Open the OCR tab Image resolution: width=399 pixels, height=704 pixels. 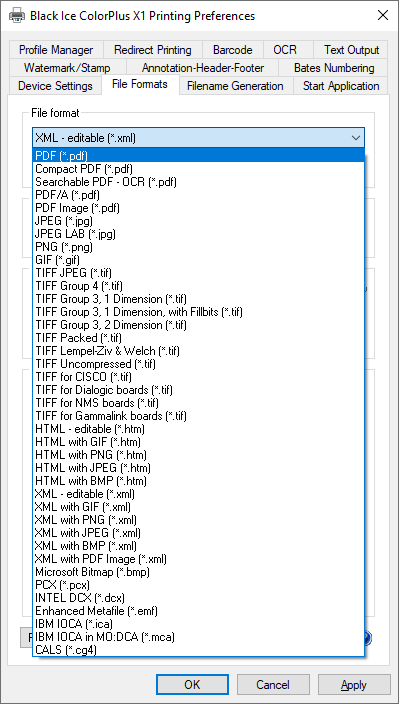click(x=285, y=50)
